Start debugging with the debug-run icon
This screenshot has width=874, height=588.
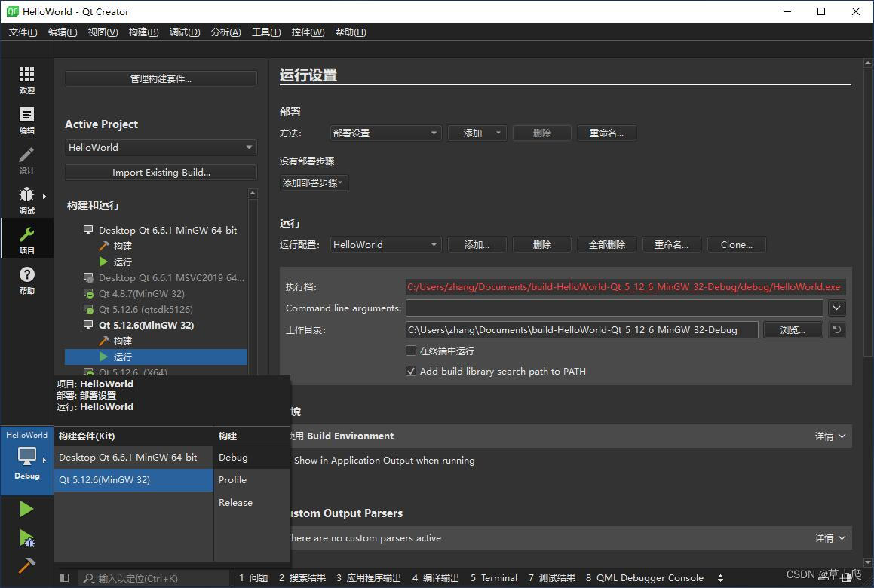pos(26,537)
